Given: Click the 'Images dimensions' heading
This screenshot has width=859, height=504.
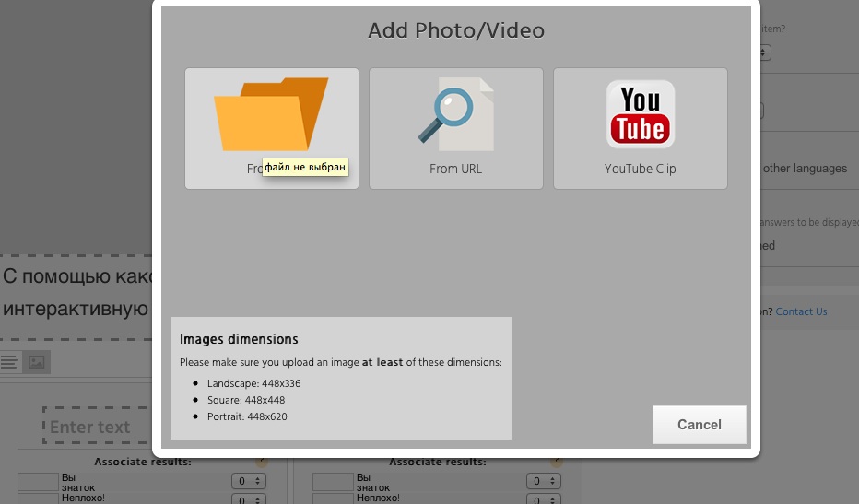Looking at the screenshot, I should click(239, 339).
